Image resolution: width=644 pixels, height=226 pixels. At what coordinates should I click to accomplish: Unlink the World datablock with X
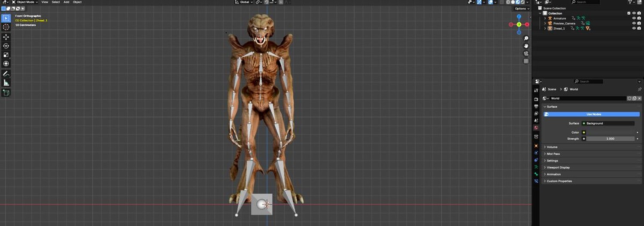639,98
